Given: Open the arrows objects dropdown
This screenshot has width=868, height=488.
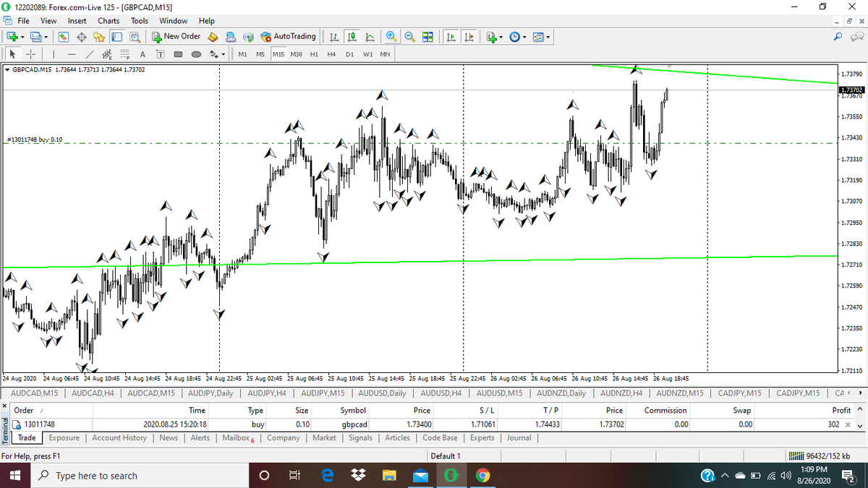Looking at the screenshot, I should (x=218, y=54).
